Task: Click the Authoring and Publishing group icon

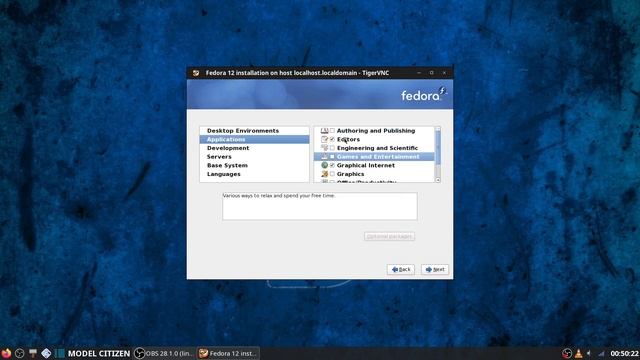Action: 324,131
